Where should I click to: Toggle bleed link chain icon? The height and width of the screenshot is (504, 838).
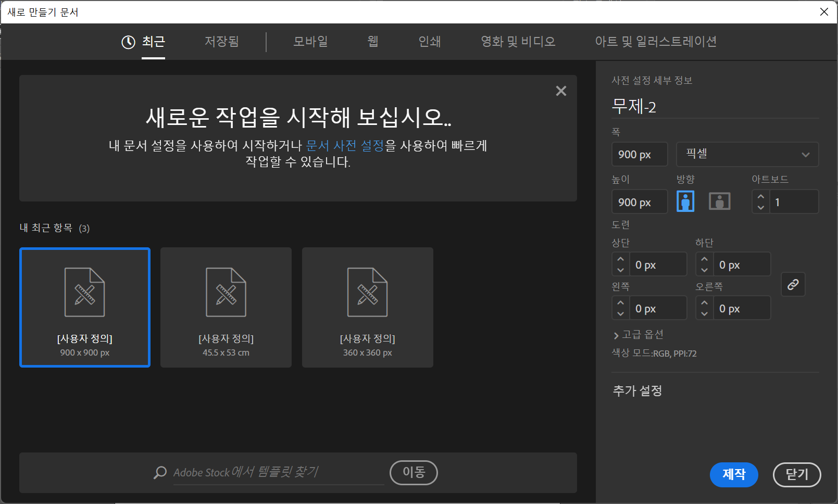793,284
